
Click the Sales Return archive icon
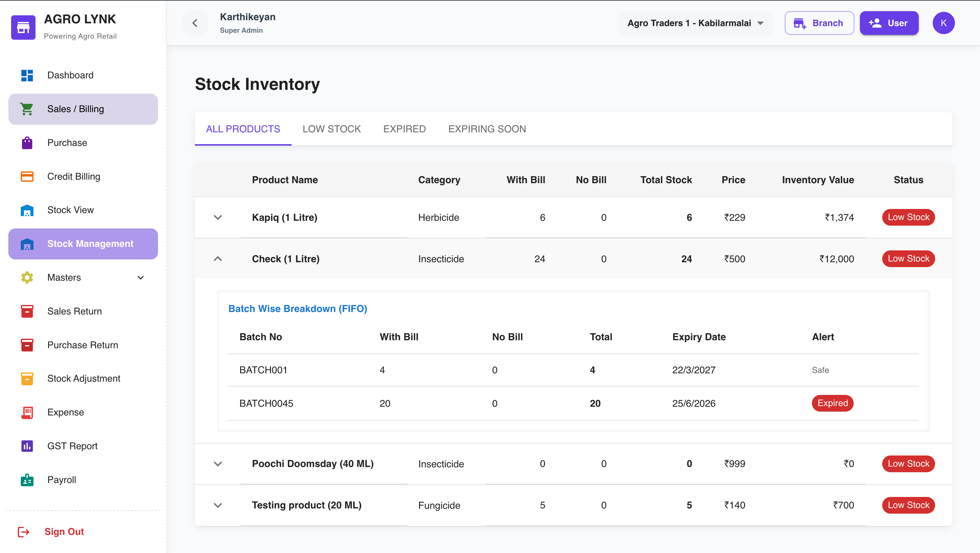(x=27, y=311)
